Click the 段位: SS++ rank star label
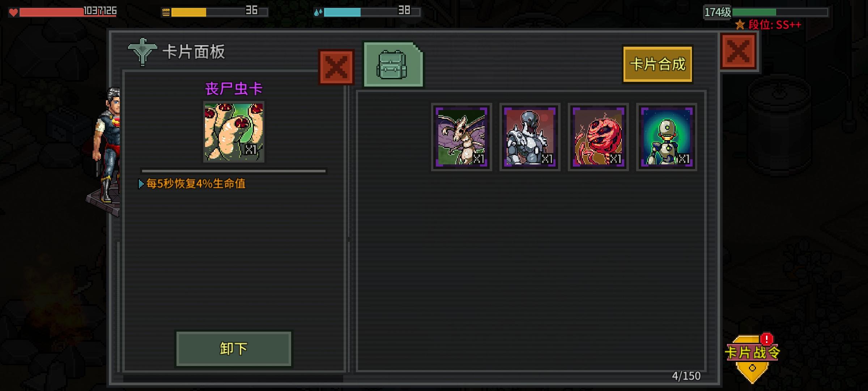 [x=768, y=25]
